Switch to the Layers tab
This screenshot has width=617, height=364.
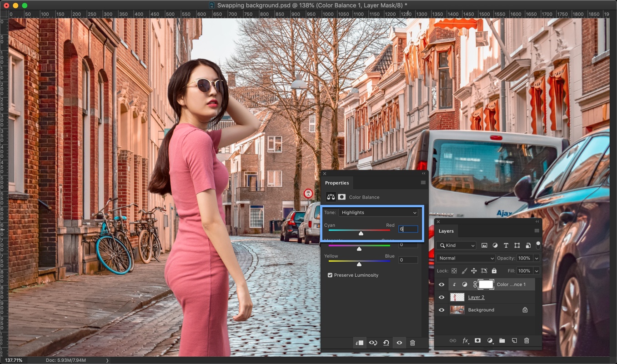coord(446,231)
